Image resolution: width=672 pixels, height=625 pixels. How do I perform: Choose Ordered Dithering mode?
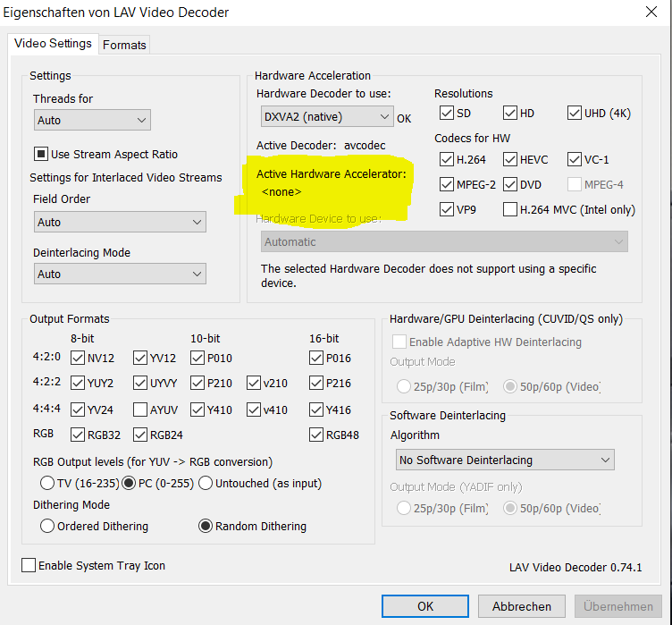tap(47, 526)
